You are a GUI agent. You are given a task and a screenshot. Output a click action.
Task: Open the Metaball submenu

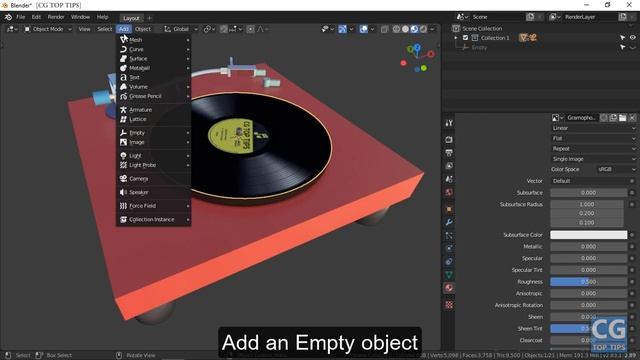(x=154, y=68)
